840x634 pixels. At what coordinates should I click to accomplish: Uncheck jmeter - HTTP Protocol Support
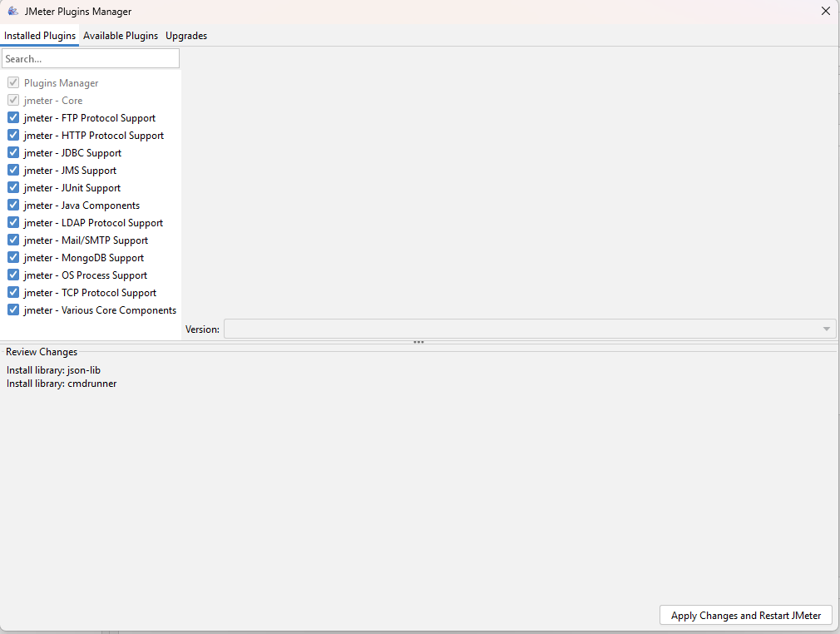coord(13,135)
